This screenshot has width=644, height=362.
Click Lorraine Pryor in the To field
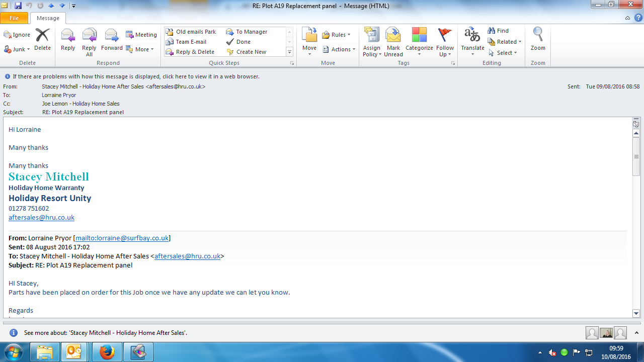59,95
